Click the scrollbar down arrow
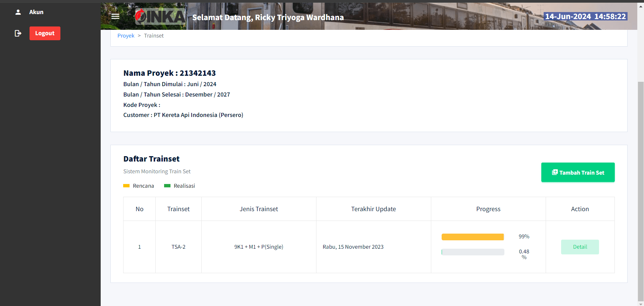The image size is (644, 306). click(x=641, y=304)
